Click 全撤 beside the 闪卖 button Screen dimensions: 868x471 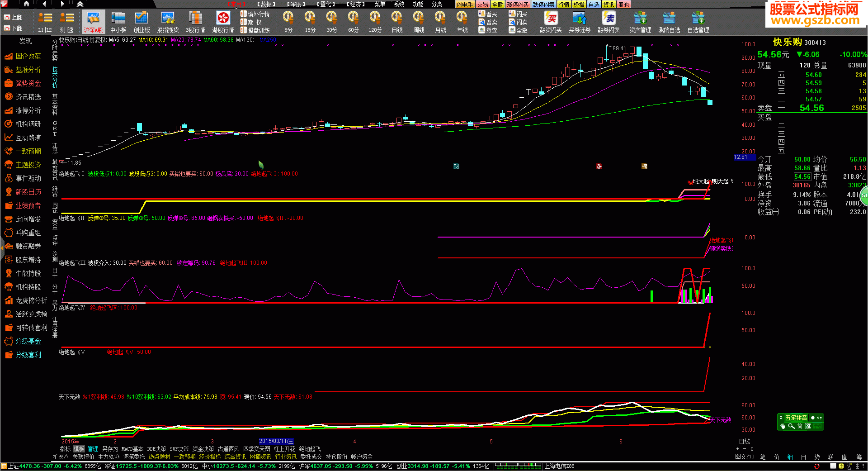(x=518, y=30)
